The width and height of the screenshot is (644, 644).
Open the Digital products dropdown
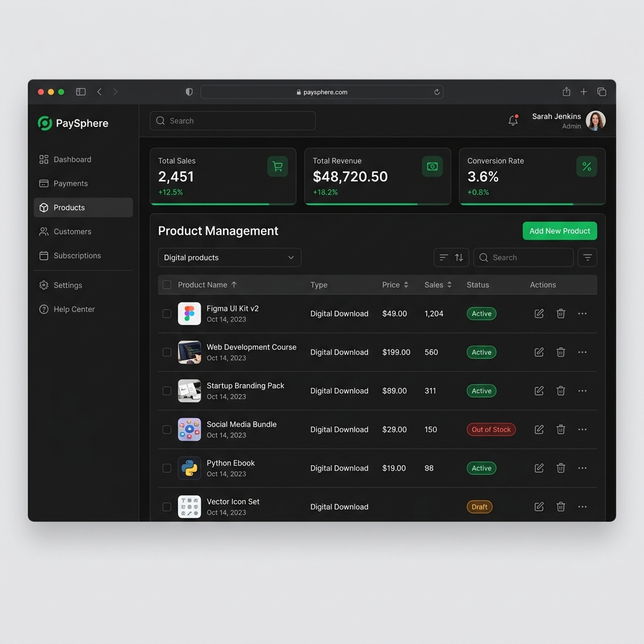(x=230, y=257)
